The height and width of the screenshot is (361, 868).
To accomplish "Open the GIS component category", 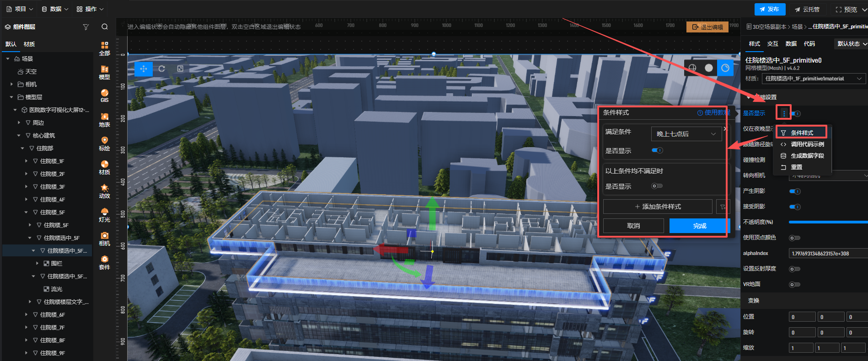I will pos(104,96).
